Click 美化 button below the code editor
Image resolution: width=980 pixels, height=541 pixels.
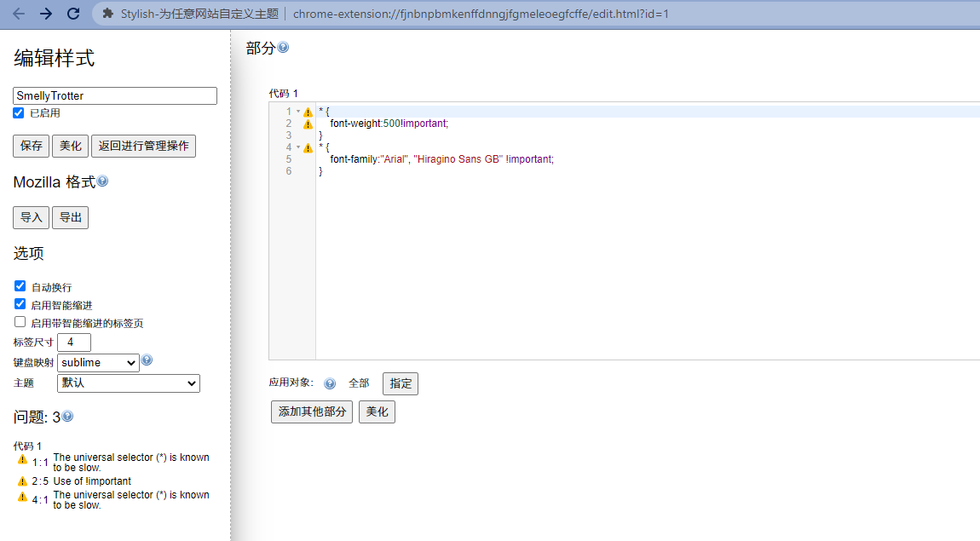tap(377, 412)
